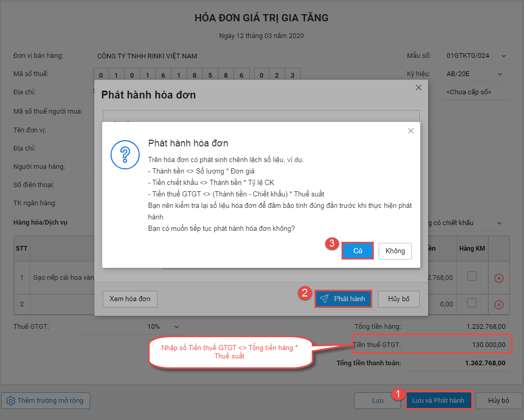Toggle "Hàng KM" checkbox for row 2
The image size is (524, 420).
click(471, 303)
